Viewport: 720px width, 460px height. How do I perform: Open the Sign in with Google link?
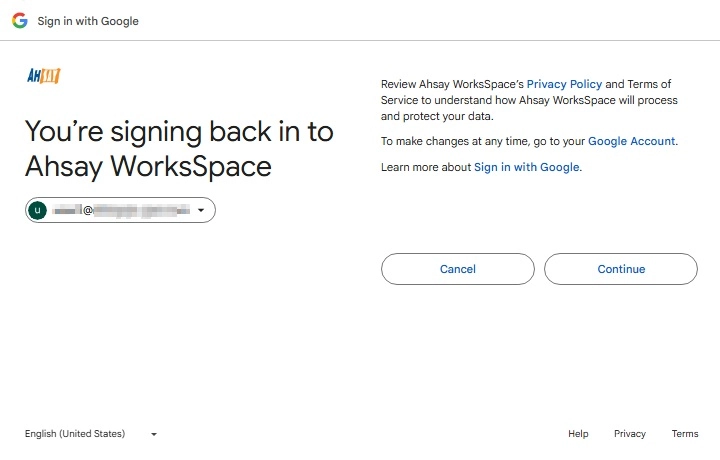tap(526, 167)
